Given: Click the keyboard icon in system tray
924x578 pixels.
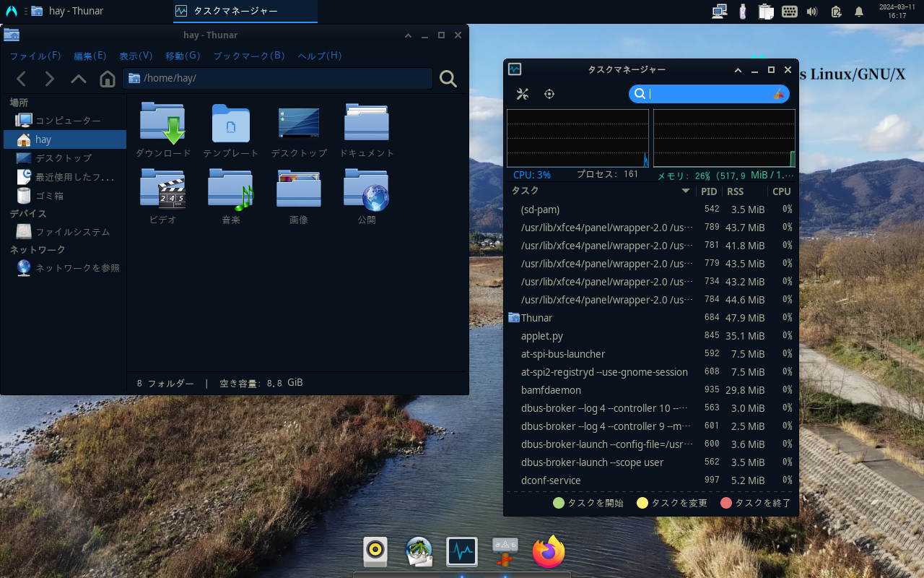Looking at the screenshot, I should point(789,11).
